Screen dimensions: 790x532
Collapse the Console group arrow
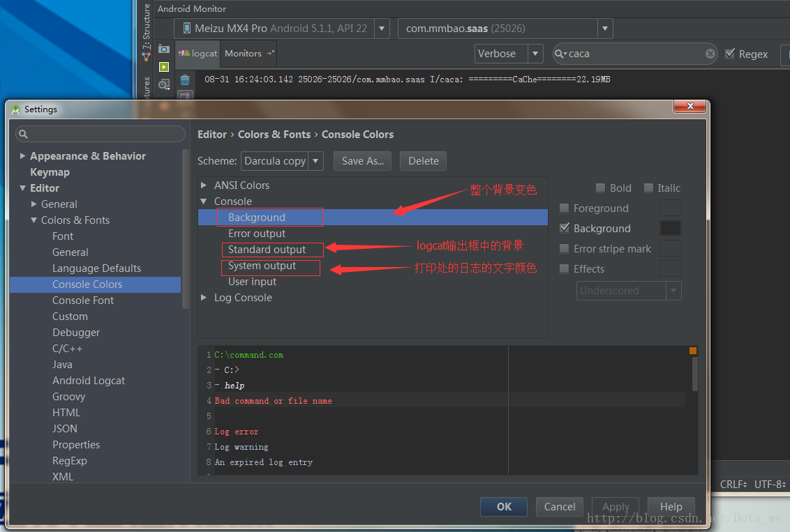(204, 202)
